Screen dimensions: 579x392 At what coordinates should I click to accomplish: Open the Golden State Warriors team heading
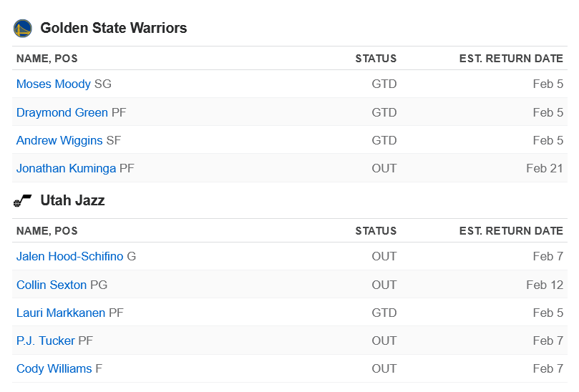[x=113, y=28]
